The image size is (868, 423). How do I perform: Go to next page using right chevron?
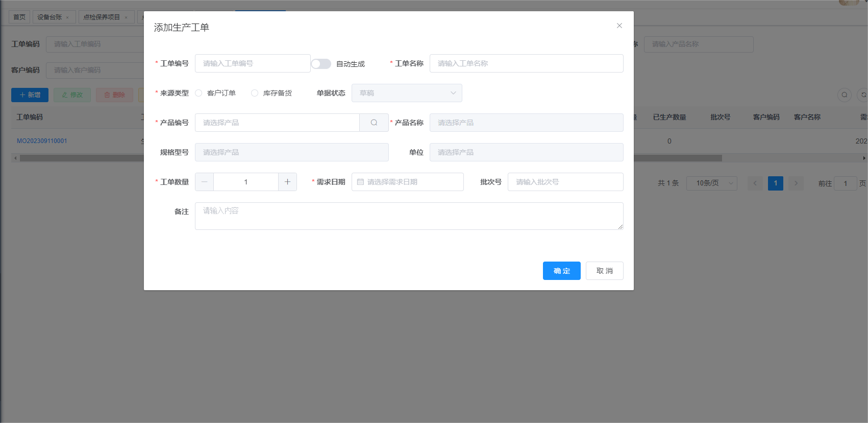pos(796,183)
